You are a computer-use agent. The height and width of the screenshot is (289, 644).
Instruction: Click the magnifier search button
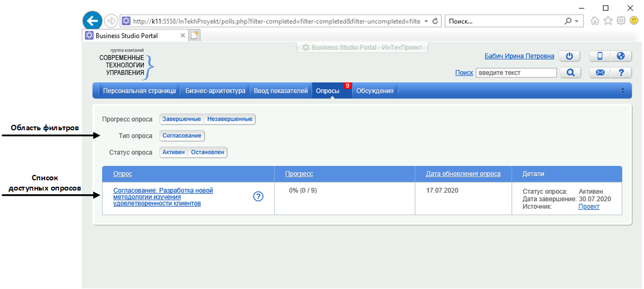[570, 73]
